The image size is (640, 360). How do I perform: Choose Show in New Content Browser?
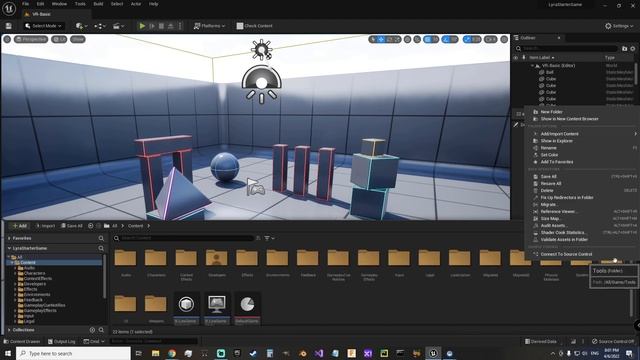(x=569, y=119)
